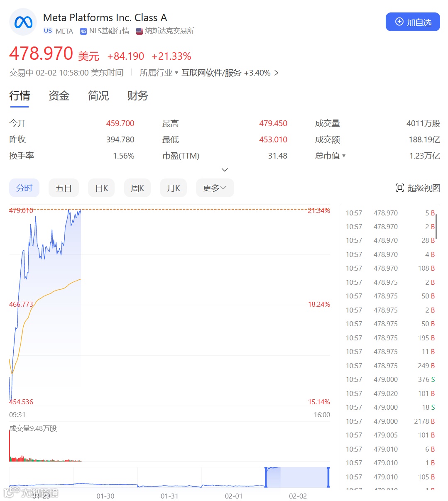Switch to the 资金 tab

(59, 96)
